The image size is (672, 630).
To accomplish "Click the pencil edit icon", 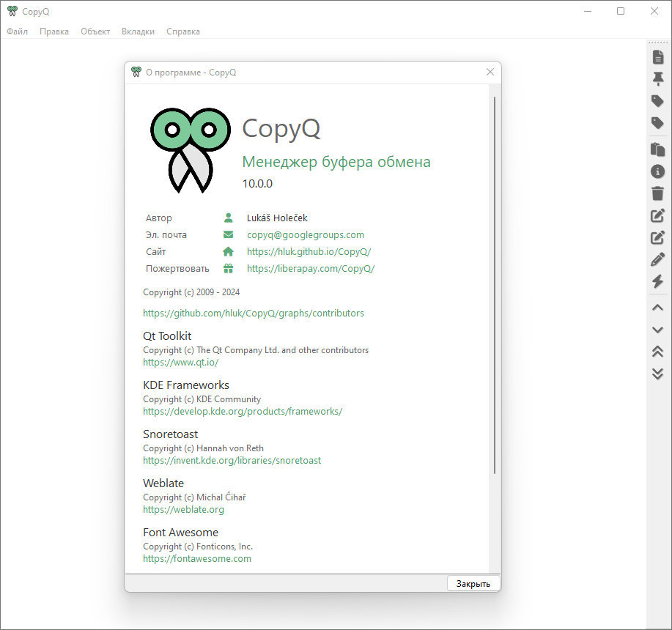I will tap(658, 259).
